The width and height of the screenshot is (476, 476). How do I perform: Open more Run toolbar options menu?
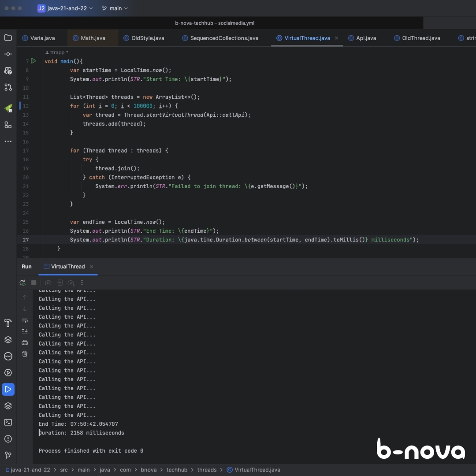tap(82, 283)
